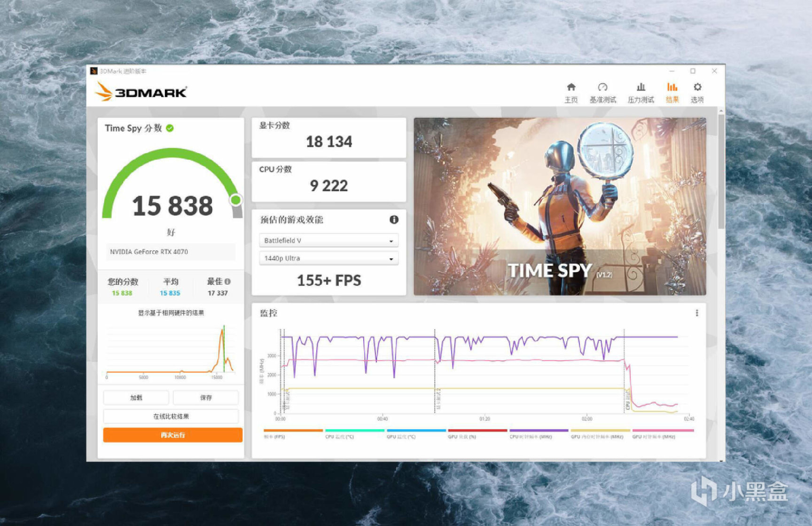Screen dimensions: 812x526
Task: Toggle the pink GPU 时钟频率 (MHz) legend series
Action: [x=663, y=433]
